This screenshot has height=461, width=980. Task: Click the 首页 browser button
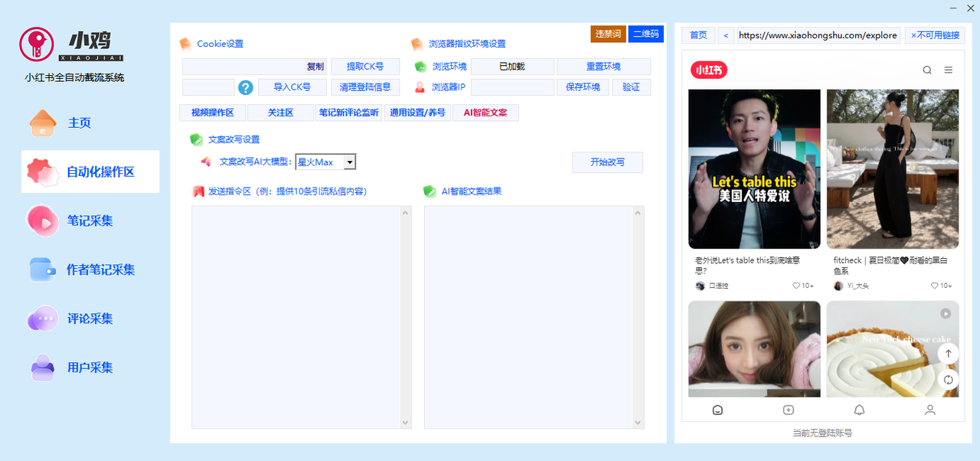point(698,35)
